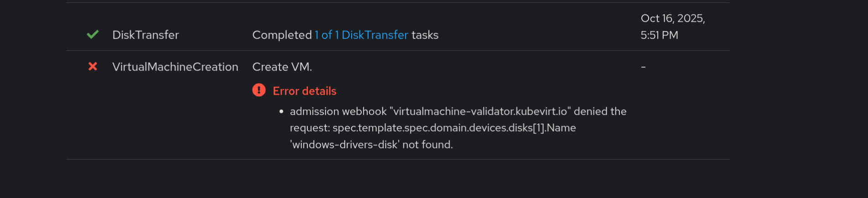Click the "spec.template.spec.domain.devices.disks[1].Name" path

pyautogui.click(x=454, y=128)
